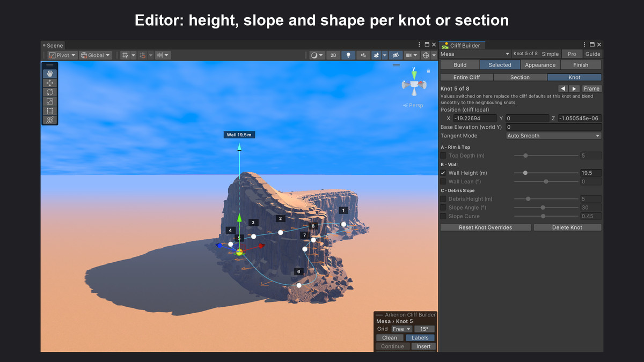Open Grid Free dropdown in overlay

coord(401,329)
